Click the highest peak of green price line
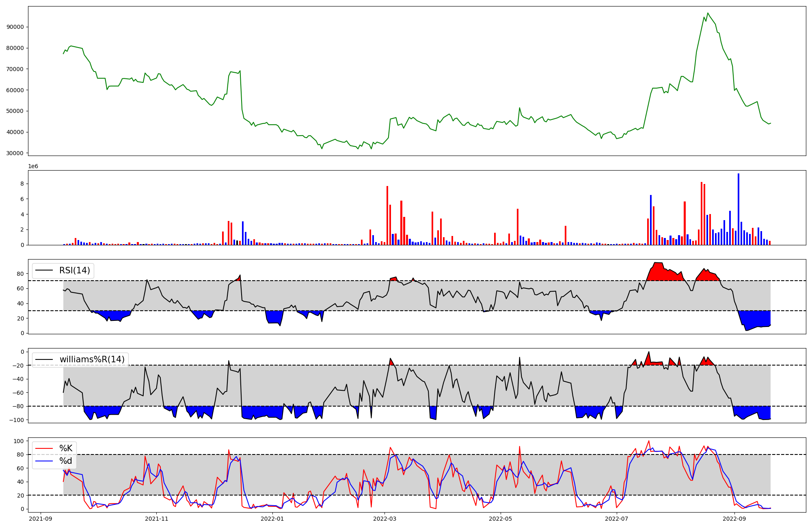The image size is (812, 528). coord(708,13)
